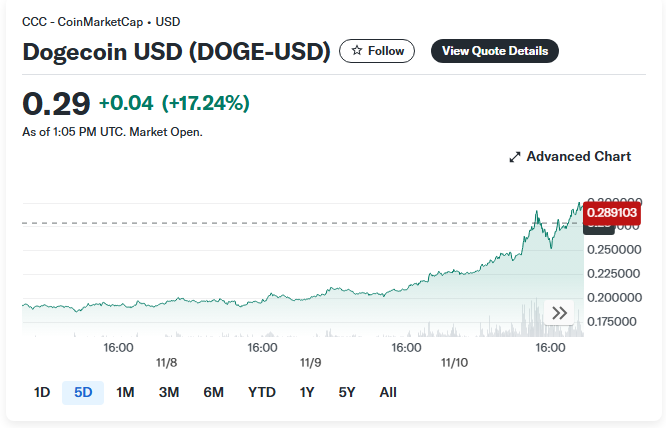
Task: Switch chart to 3M range
Action: click(169, 393)
